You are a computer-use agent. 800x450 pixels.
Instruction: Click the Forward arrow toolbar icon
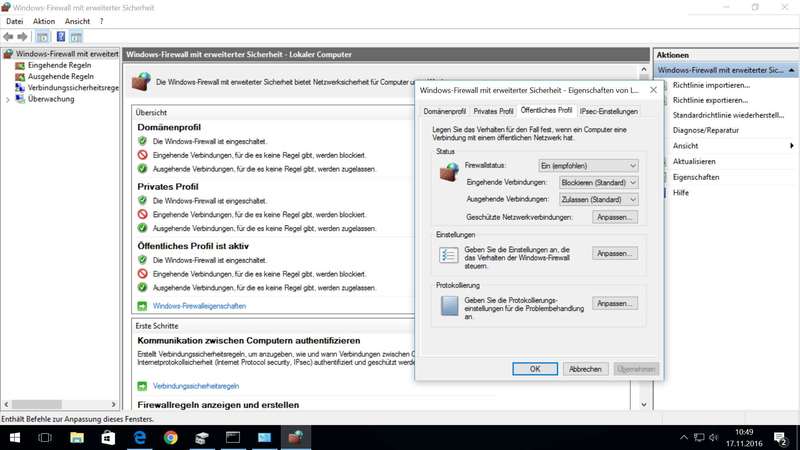(22, 37)
